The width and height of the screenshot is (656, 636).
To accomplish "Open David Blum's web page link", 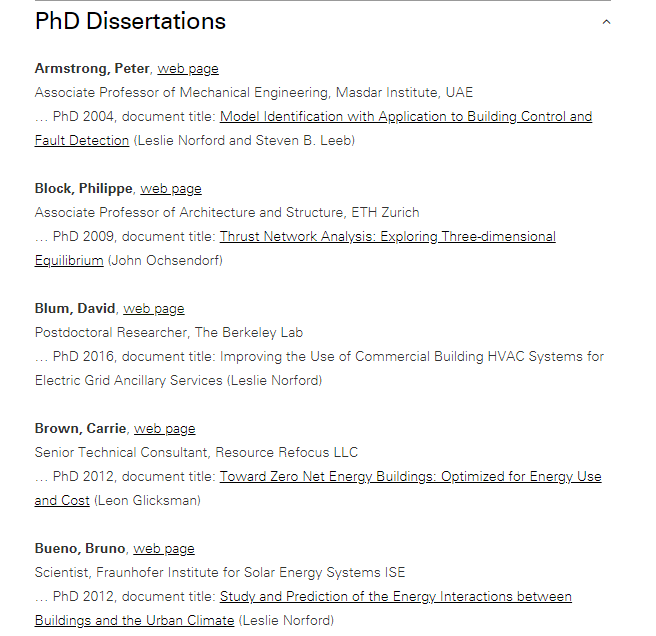I will tap(154, 309).
